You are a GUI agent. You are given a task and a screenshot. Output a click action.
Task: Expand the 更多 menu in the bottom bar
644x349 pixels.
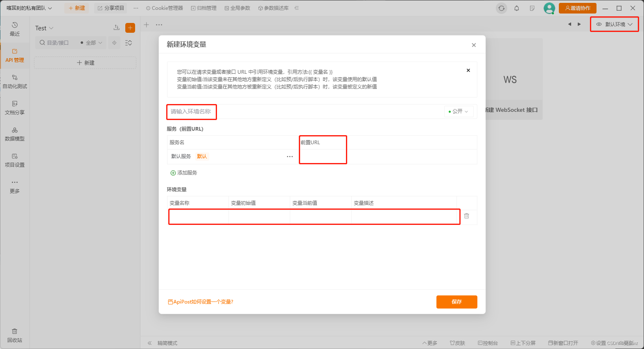(430, 343)
